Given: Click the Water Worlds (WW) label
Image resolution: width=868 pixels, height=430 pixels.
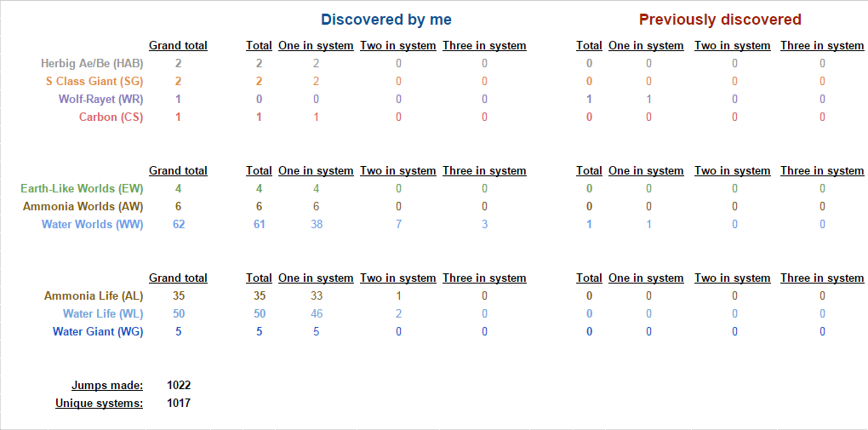Looking at the screenshot, I should click(93, 225).
